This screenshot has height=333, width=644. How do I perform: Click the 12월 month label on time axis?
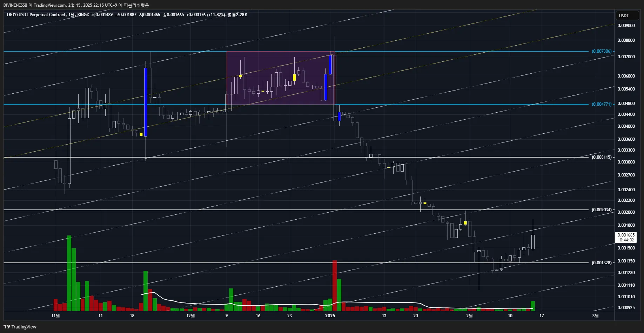tap(190, 316)
